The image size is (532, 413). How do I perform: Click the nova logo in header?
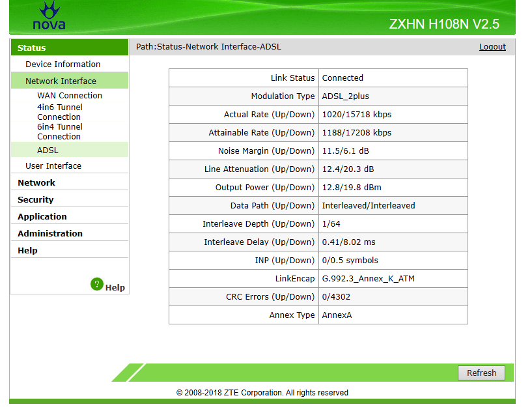click(49, 15)
